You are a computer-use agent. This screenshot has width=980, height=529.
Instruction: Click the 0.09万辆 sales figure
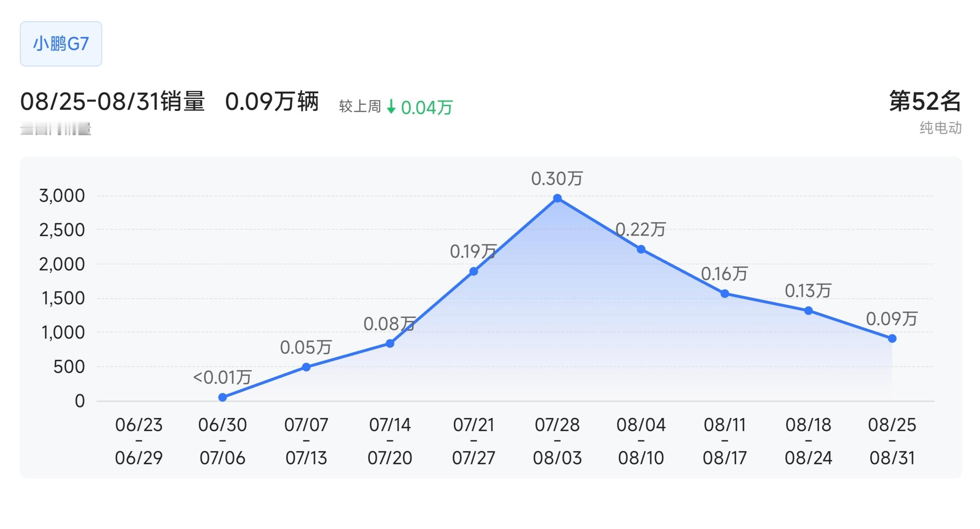272,102
